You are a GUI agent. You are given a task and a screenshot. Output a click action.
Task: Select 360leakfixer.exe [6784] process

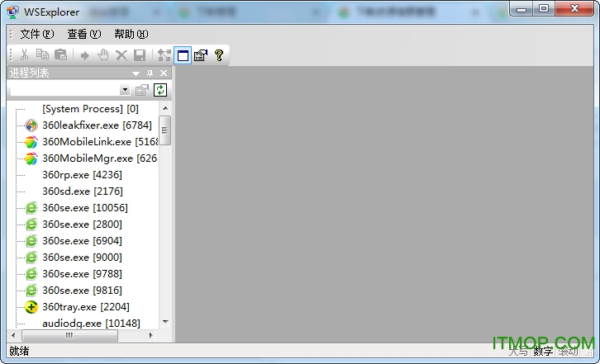97,125
